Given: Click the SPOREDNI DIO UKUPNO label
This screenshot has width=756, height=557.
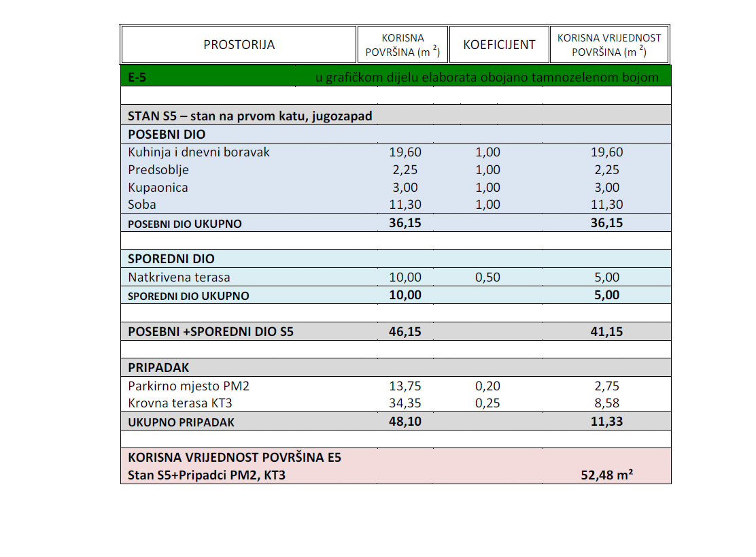Looking at the screenshot, I should (188, 296).
